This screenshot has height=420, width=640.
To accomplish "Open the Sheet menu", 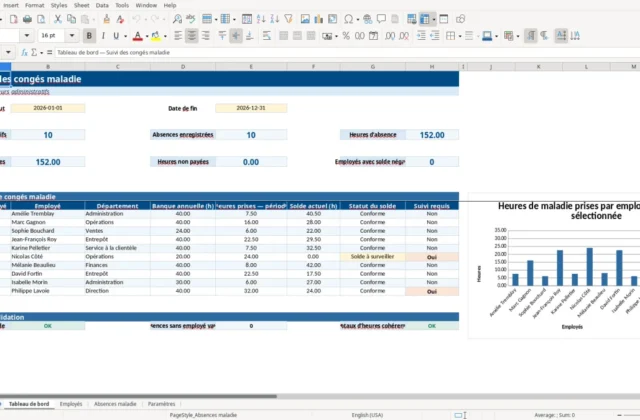I will 81,5.
